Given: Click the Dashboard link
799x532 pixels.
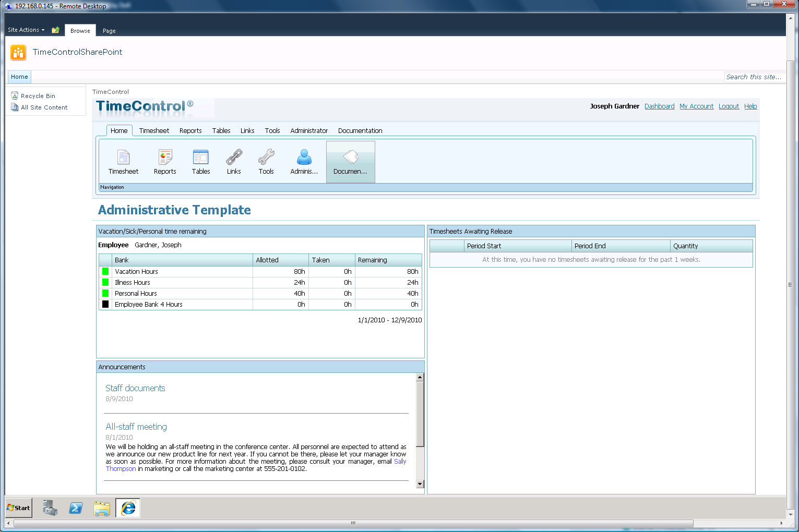Looking at the screenshot, I should (659, 106).
